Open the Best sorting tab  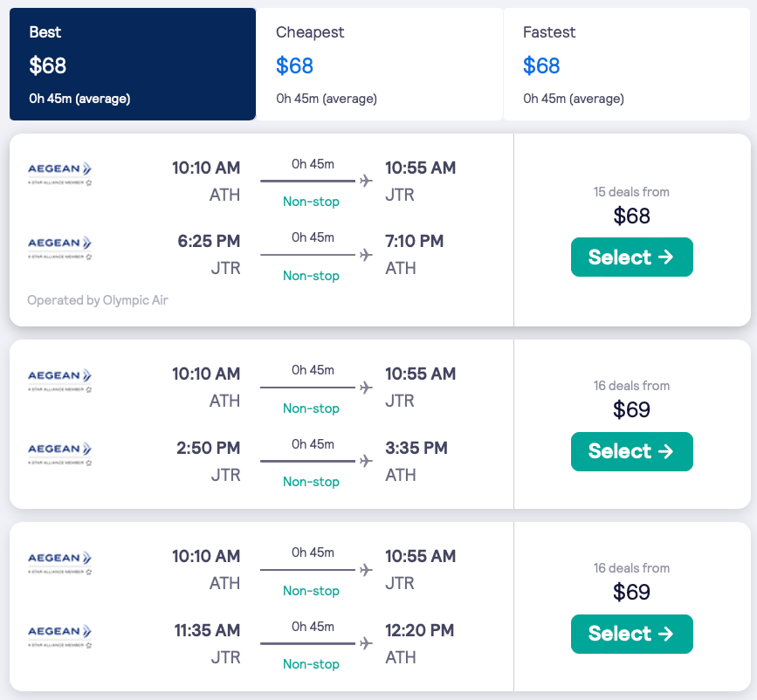[x=132, y=65]
